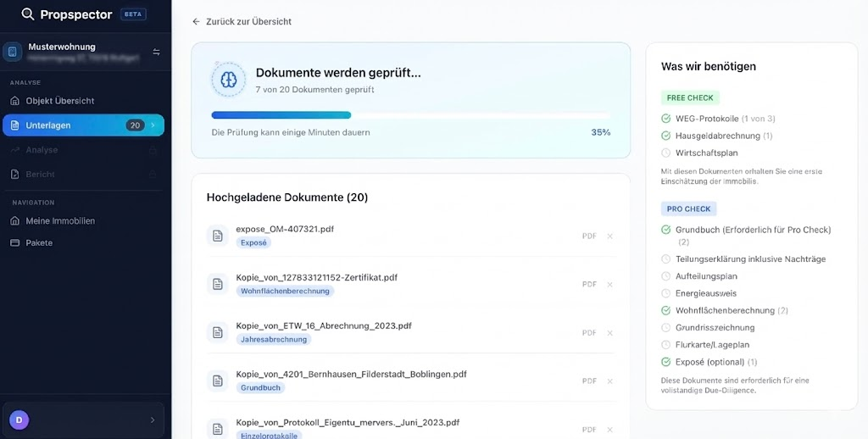
Task: Click the Exposé (optional) check icon
Action: (x=666, y=362)
